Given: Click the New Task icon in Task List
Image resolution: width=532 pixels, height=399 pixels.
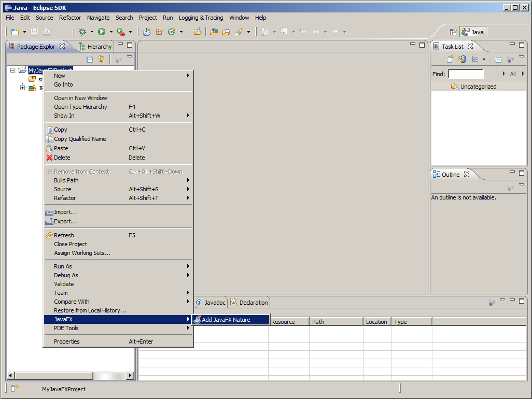Looking at the screenshot, I should coord(450,60).
